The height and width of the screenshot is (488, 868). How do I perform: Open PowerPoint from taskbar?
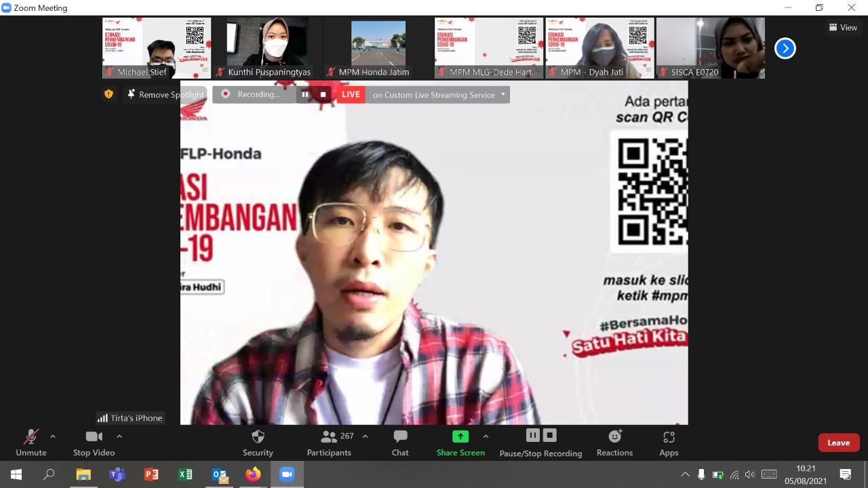coord(151,474)
